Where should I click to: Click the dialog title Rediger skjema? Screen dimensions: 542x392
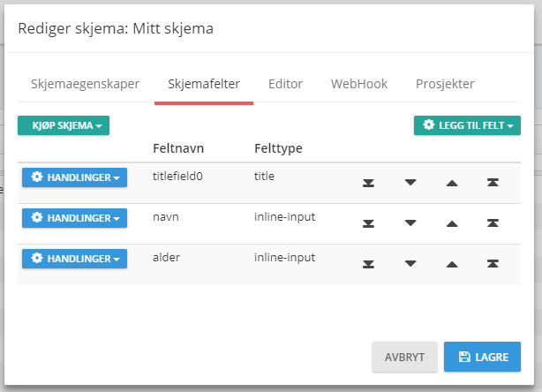coord(116,28)
